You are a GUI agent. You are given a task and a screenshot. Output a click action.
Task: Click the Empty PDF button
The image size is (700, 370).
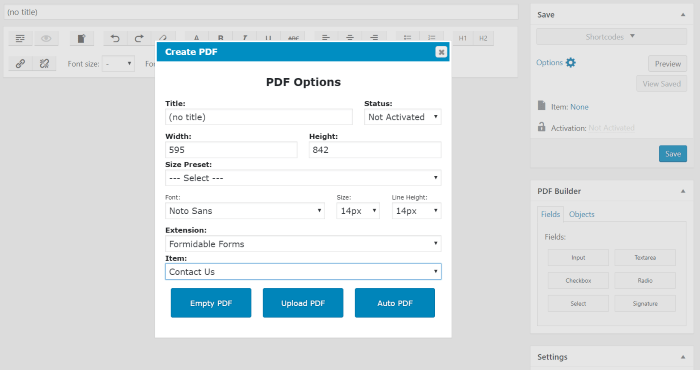click(x=211, y=303)
